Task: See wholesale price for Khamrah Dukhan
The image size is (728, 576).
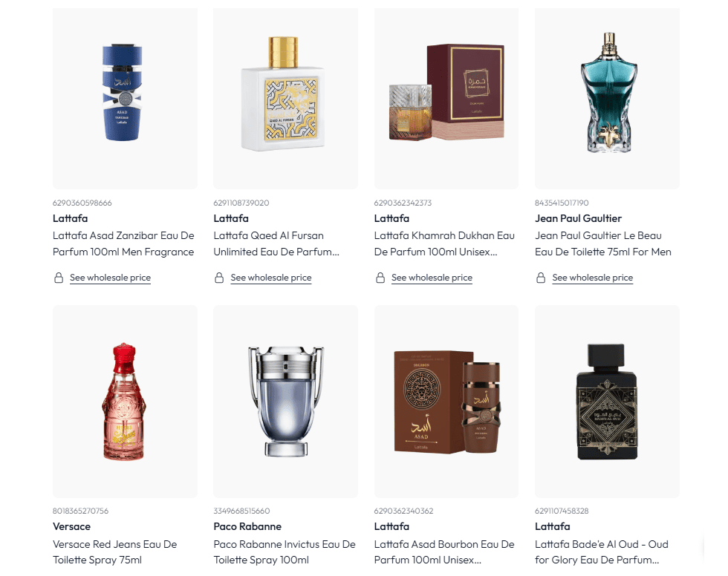Action: click(x=432, y=278)
